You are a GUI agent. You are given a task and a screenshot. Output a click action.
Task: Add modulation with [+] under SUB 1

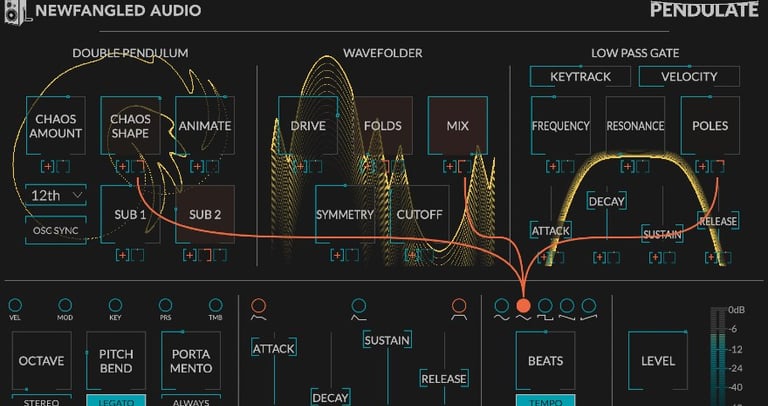[122, 255]
